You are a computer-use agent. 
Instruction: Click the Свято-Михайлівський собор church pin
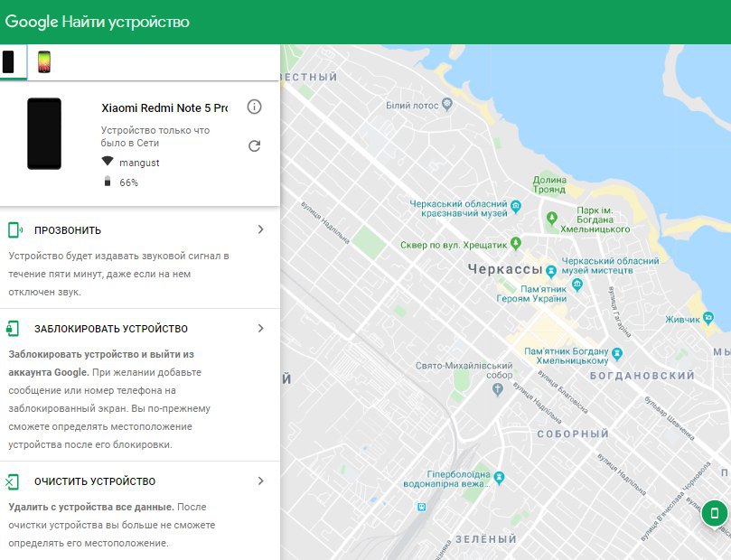[498, 389]
